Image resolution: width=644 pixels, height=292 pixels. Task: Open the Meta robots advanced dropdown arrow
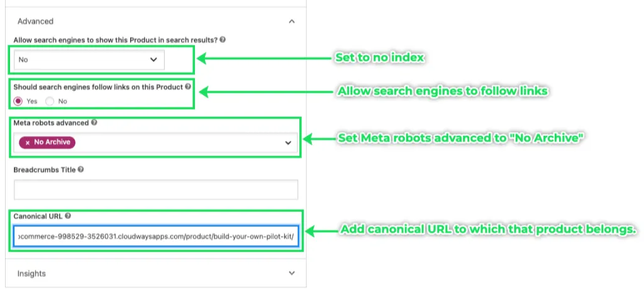tap(288, 143)
